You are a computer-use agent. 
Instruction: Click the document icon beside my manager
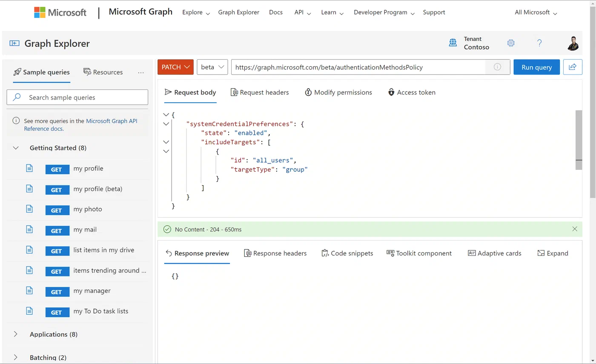coord(29,291)
